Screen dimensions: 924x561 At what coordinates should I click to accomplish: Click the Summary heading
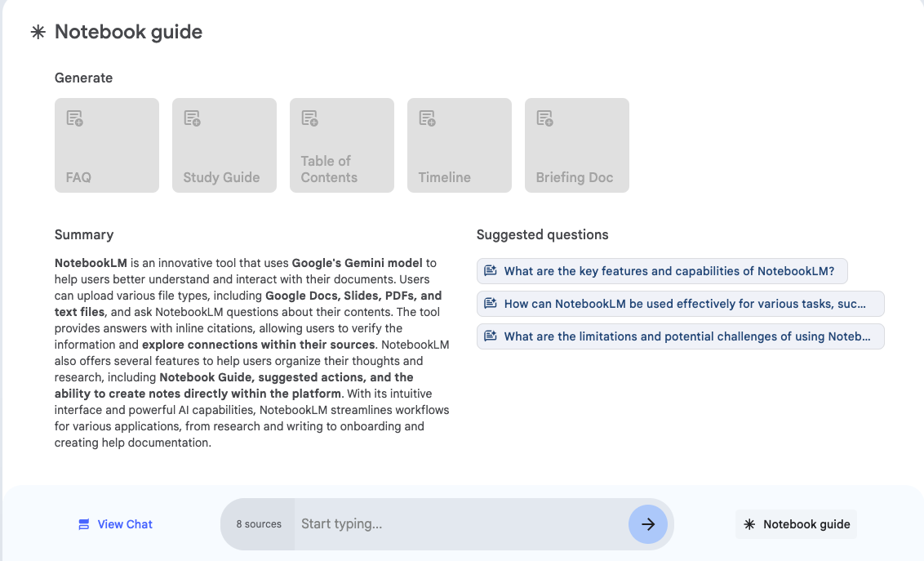pos(84,234)
